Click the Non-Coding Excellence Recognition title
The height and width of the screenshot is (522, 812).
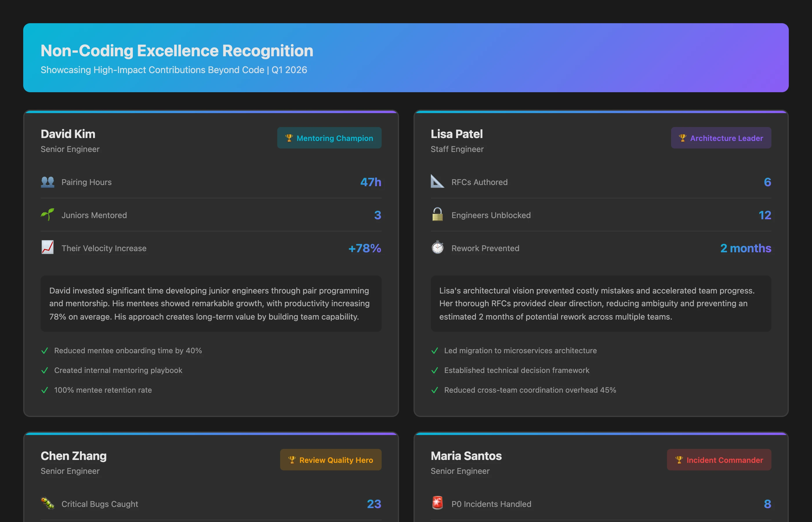tap(177, 51)
